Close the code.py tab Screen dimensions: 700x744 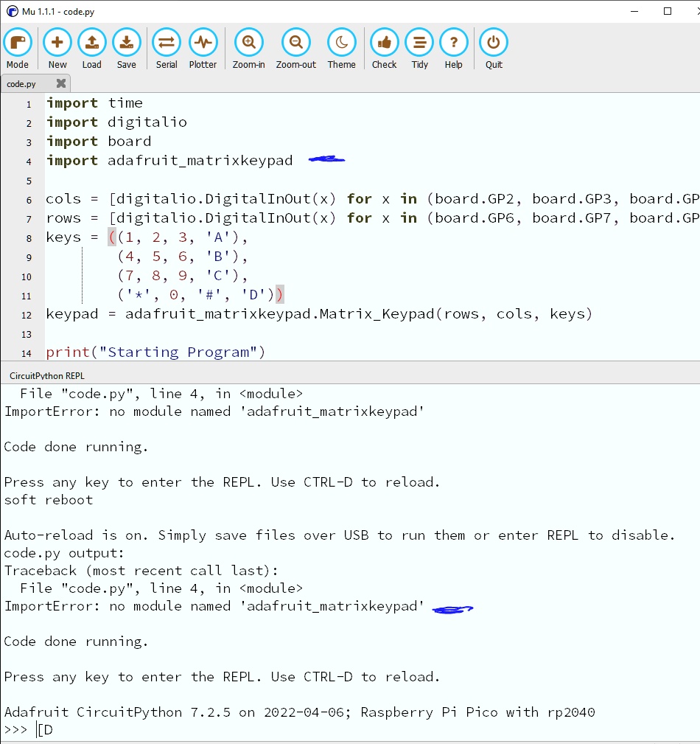pyautogui.click(x=60, y=83)
